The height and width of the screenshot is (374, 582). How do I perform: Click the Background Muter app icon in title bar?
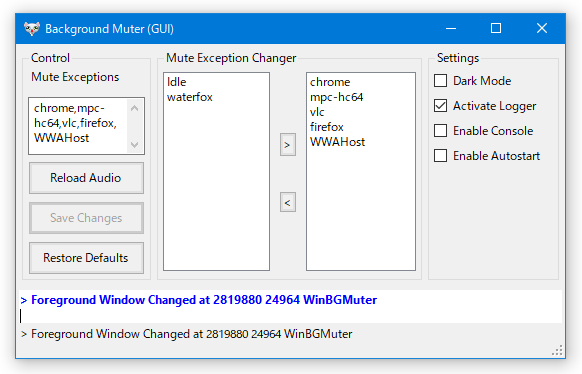[32, 29]
